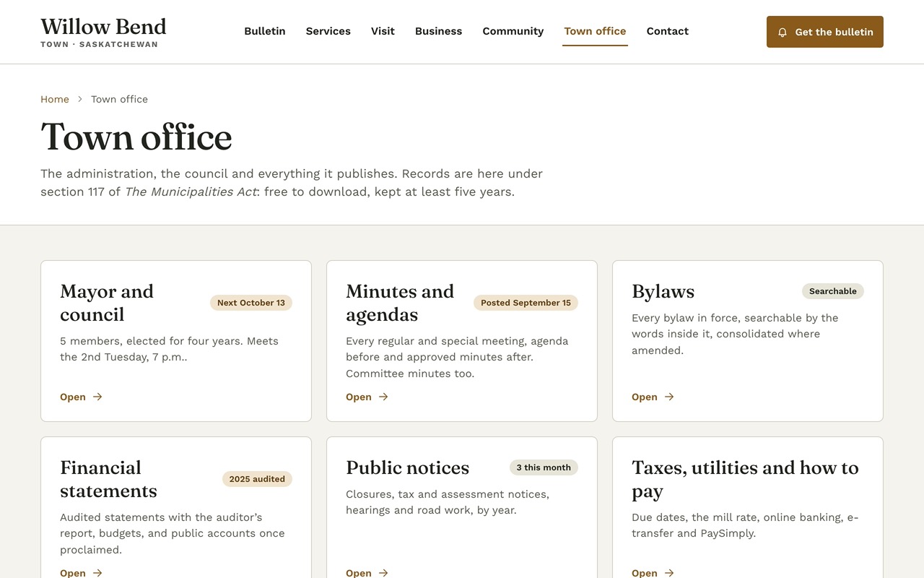The height and width of the screenshot is (578, 924).
Task: Click the 3 this month badge
Action: 544,467
